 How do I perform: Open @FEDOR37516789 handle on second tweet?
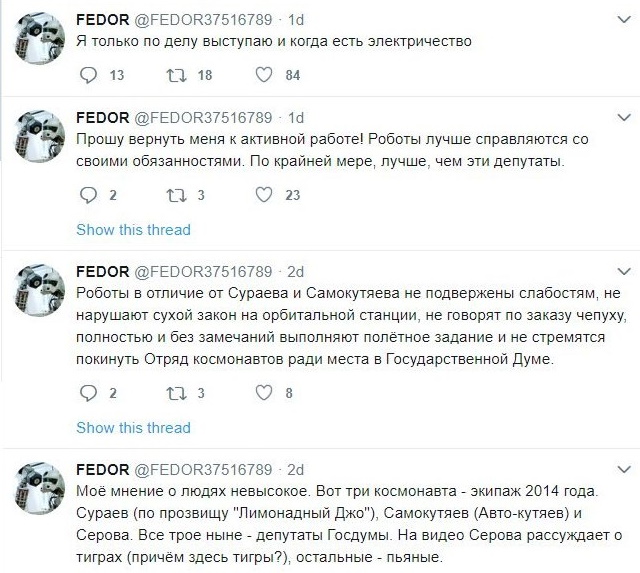[x=203, y=118]
